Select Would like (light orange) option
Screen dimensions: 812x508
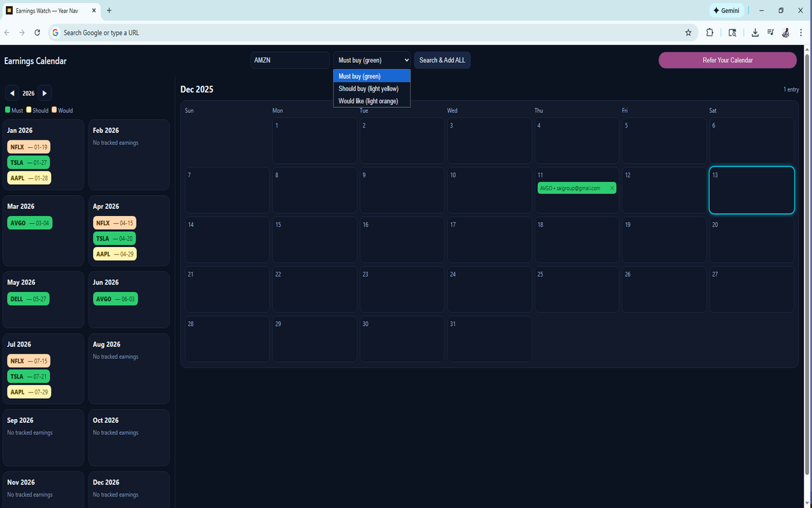pos(369,101)
